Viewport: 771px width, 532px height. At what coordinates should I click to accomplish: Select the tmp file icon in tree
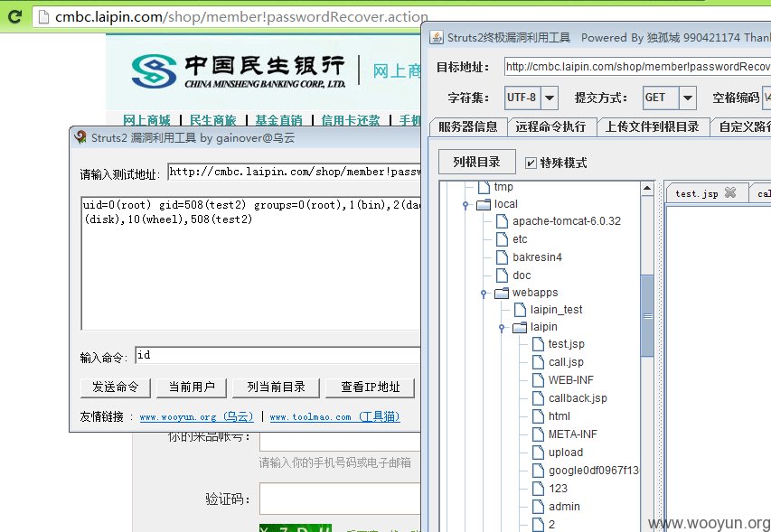(x=484, y=187)
